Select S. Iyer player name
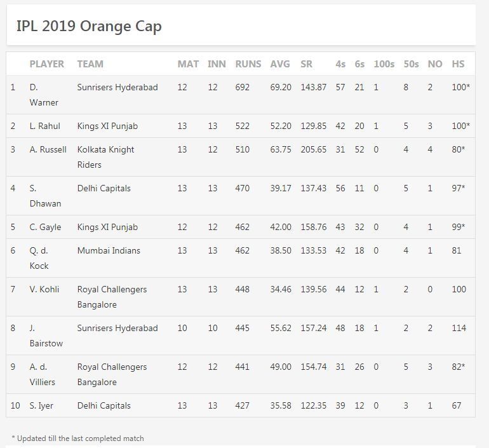Viewport: 489px width, 448px height. pyautogui.click(x=42, y=405)
